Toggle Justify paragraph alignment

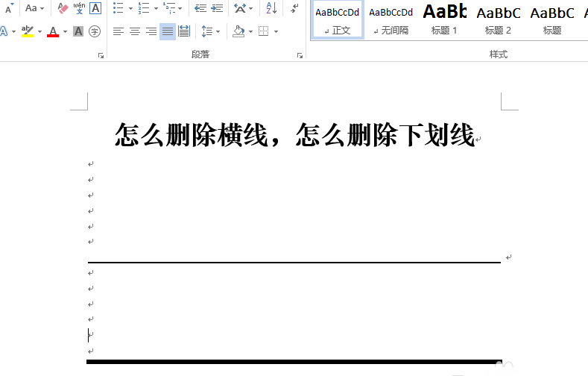click(x=168, y=31)
